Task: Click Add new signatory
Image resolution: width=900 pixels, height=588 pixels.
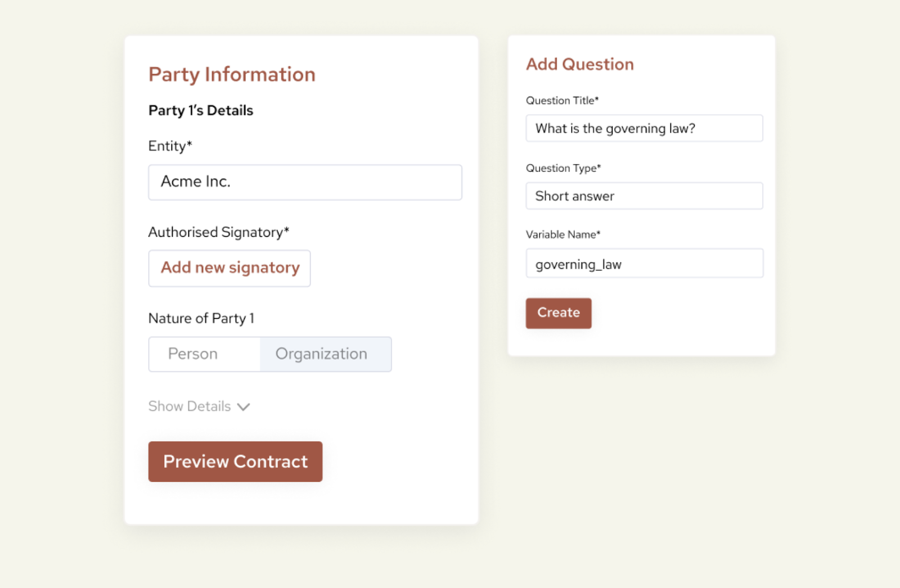Action: [x=229, y=268]
